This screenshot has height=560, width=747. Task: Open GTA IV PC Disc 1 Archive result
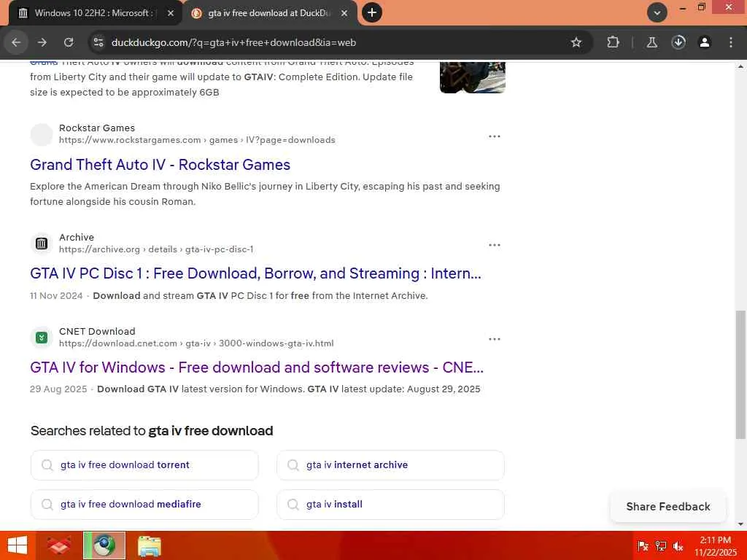255,273
